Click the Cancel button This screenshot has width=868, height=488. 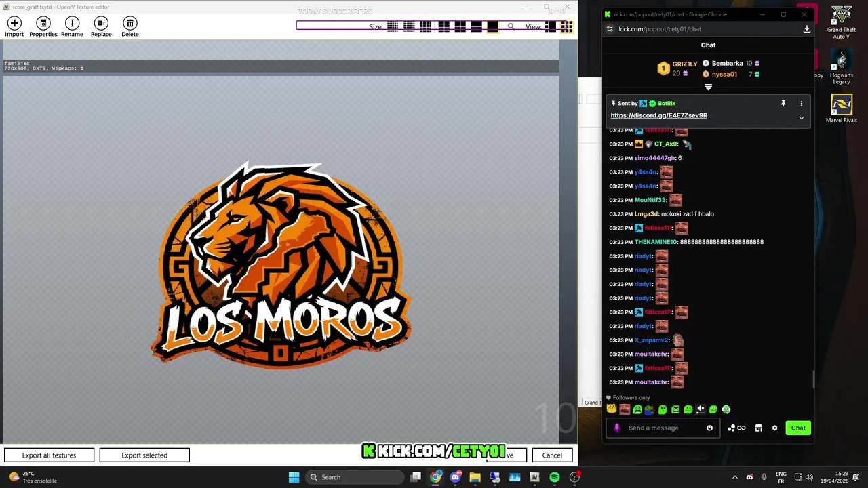pyautogui.click(x=552, y=455)
